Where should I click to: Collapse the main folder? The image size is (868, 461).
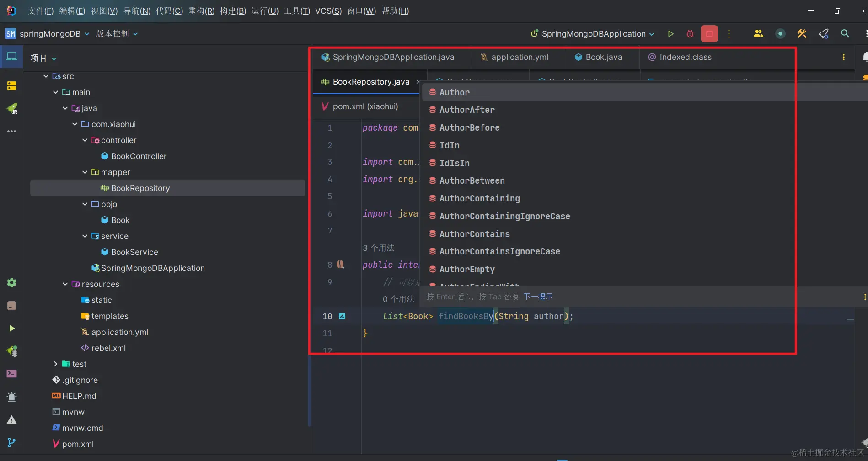[x=55, y=92]
